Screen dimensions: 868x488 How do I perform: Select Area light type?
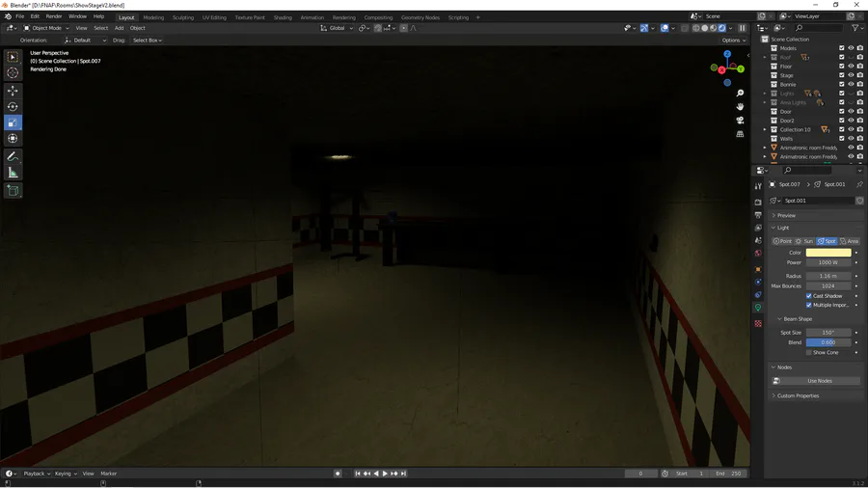click(x=849, y=241)
